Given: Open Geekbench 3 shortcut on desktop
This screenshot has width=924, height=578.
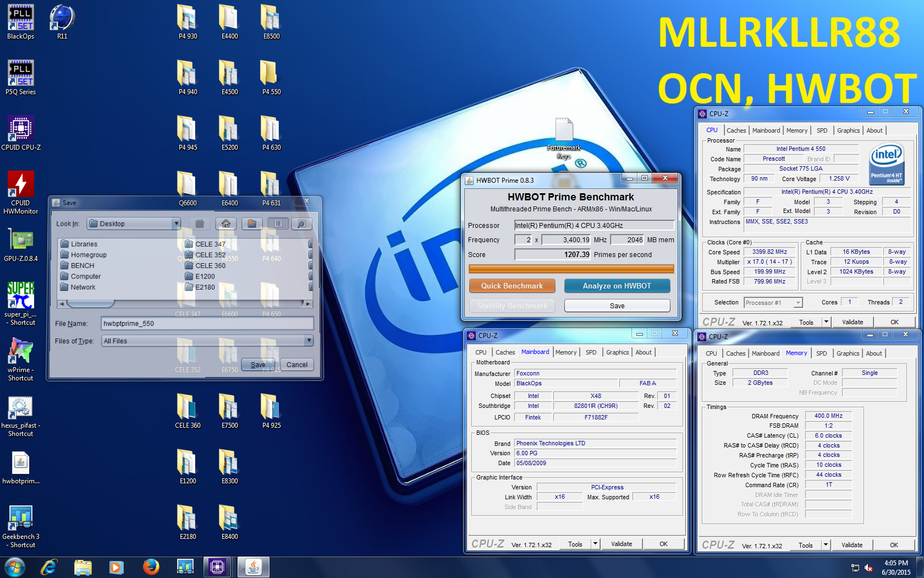Looking at the screenshot, I should [21, 526].
